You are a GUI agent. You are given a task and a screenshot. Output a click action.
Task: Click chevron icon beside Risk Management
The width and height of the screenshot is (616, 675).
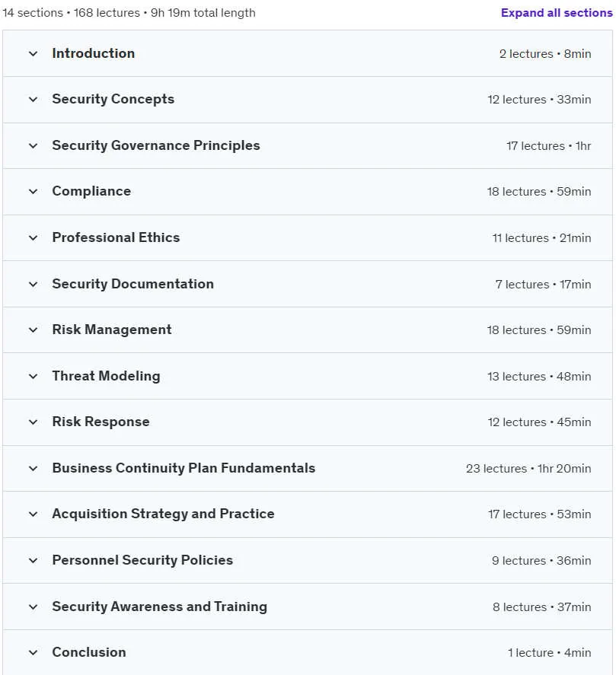(x=34, y=330)
